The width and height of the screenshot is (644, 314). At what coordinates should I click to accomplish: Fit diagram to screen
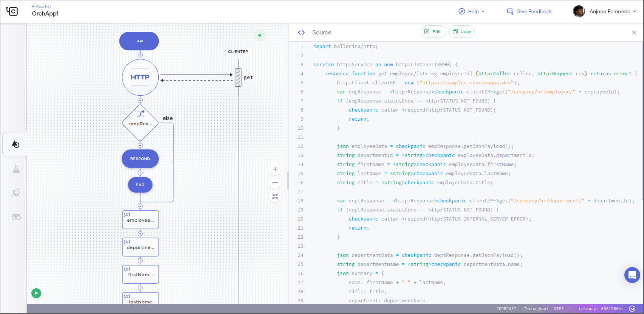[275, 196]
